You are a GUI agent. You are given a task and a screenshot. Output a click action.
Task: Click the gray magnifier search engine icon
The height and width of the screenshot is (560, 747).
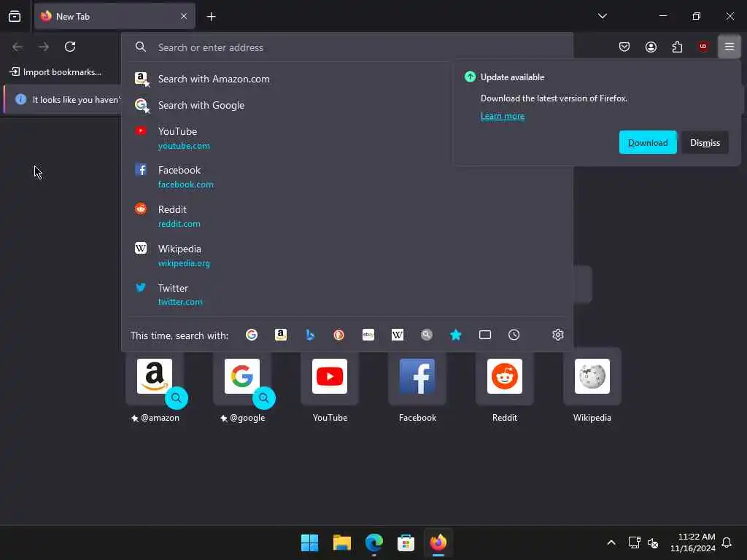click(426, 335)
